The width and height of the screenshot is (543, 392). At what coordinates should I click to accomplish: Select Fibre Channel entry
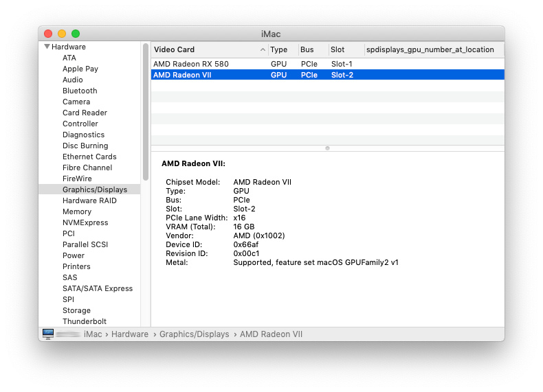(x=87, y=168)
